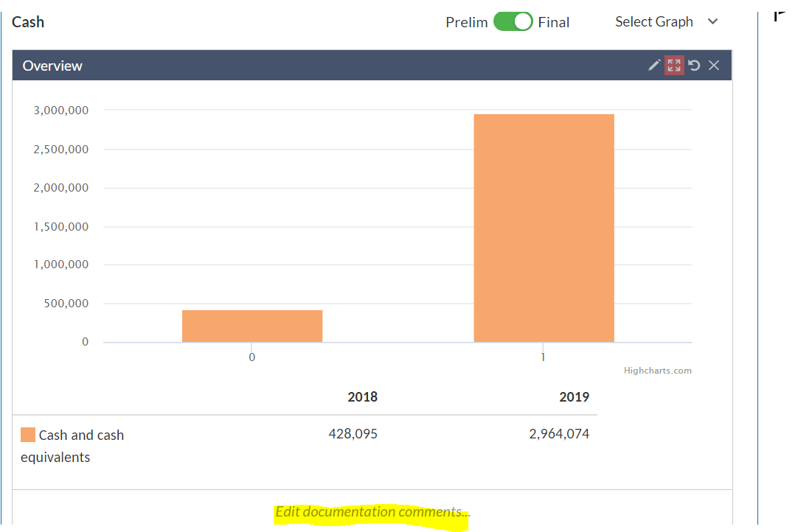Click the 2,964,074 value cell
This screenshot has height=532, width=798.
click(x=559, y=434)
